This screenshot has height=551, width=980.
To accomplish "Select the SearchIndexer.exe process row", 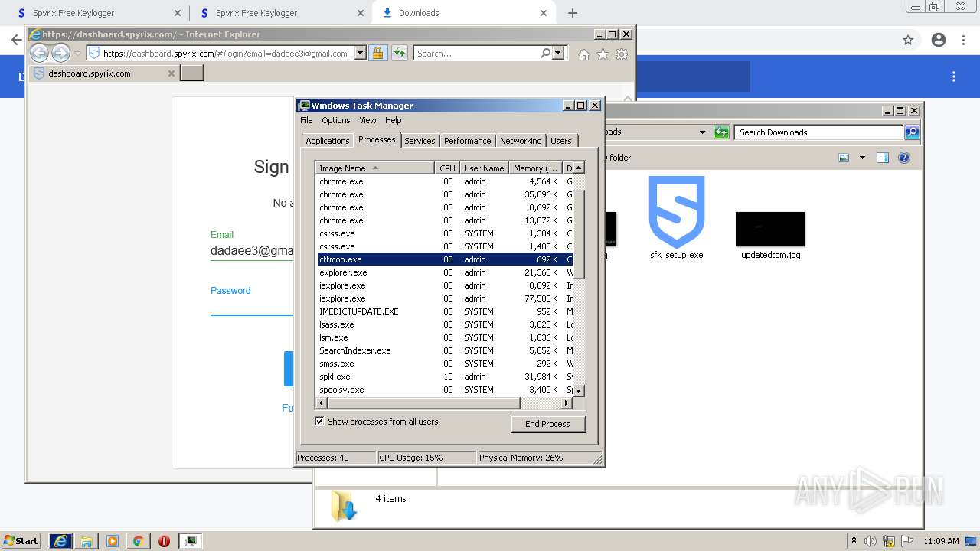I will pyautogui.click(x=444, y=350).
